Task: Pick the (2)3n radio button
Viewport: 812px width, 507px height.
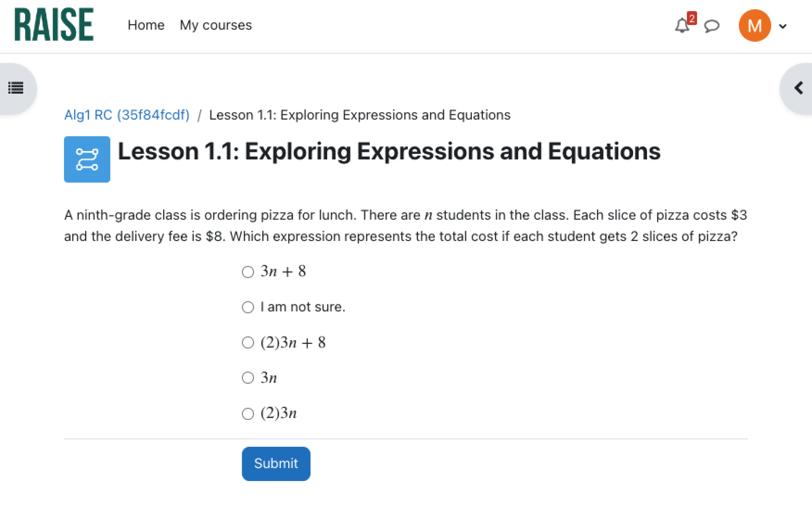Action: (248, 413)
